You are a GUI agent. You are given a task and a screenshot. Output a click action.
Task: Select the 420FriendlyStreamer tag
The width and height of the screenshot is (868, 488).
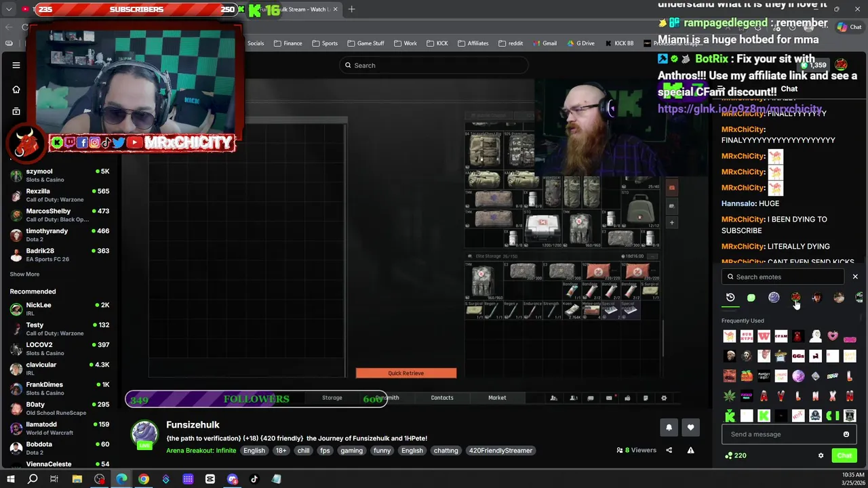coord(500,451)
